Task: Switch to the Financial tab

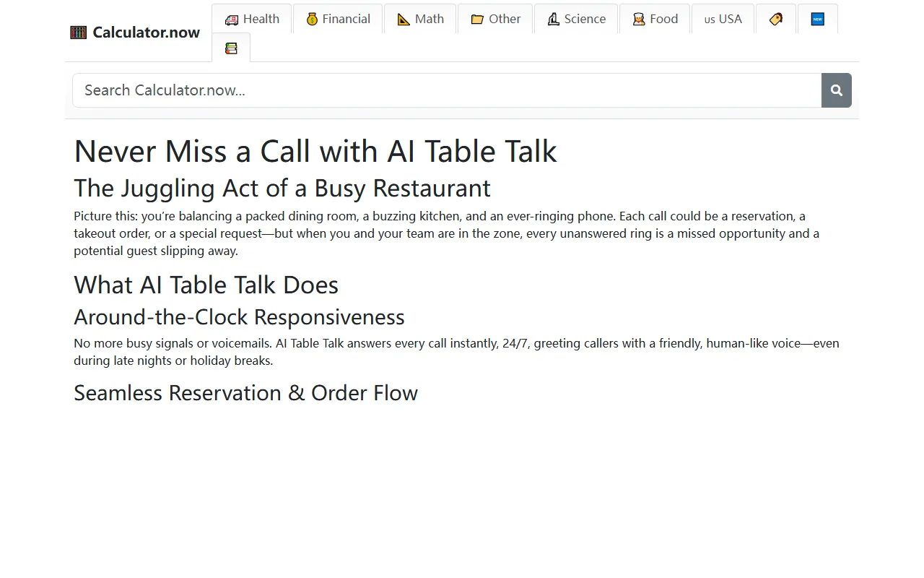Action: coord(337,19)
